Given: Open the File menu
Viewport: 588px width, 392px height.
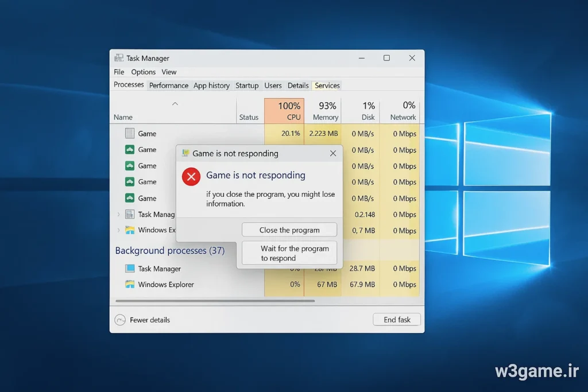Looking at the screenshot, I should [x=119, y=72].
